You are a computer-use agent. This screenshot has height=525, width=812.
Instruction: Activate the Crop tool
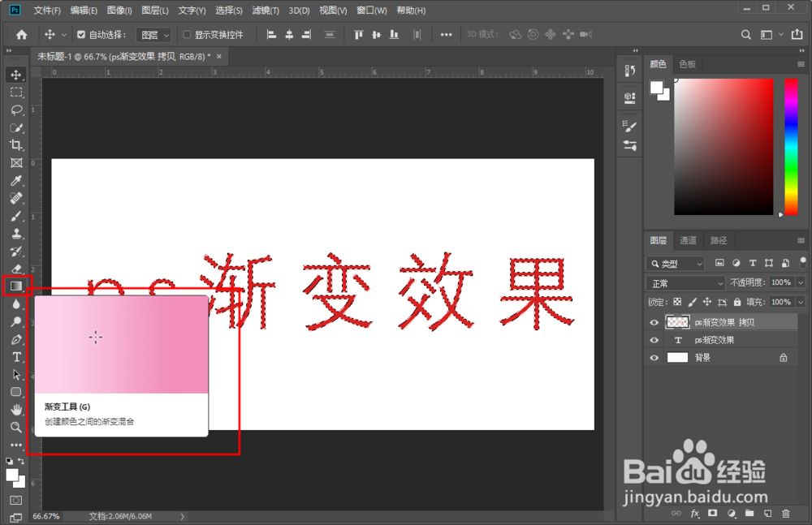[16, 145]
